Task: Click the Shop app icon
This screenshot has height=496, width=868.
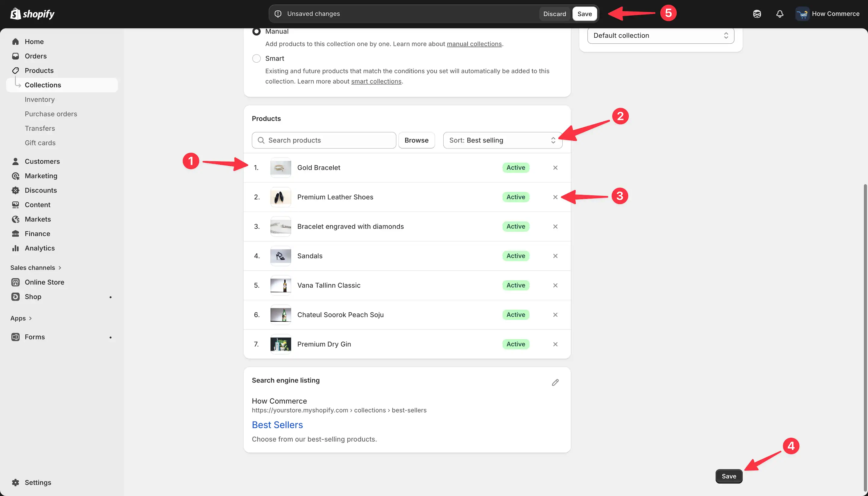Action: [x=15, y=297]
